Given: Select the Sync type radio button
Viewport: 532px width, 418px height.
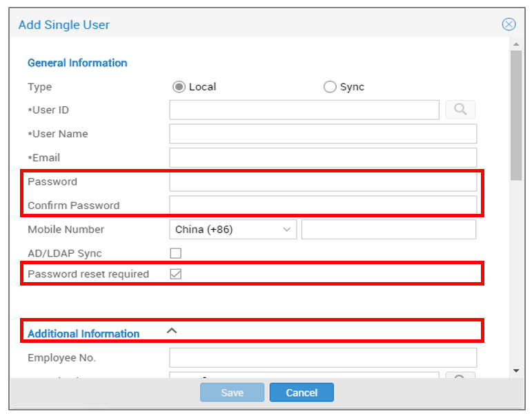Looking at the screenshot, I should click(x=329, y=87).
